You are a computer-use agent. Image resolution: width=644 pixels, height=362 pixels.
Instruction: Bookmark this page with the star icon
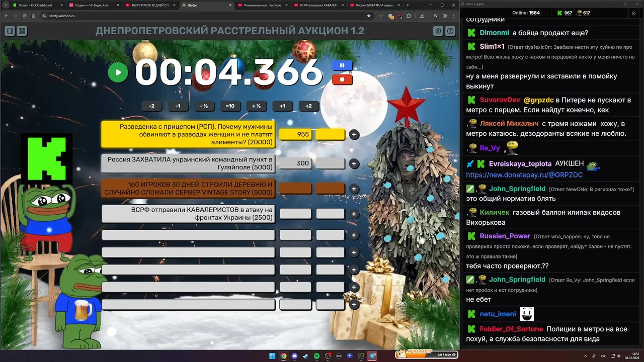(x=368, y=16)
